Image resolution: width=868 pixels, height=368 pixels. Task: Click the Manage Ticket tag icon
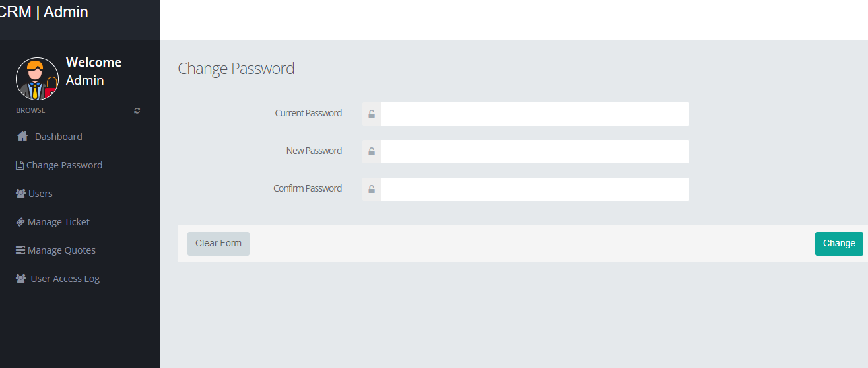(20, 222)
